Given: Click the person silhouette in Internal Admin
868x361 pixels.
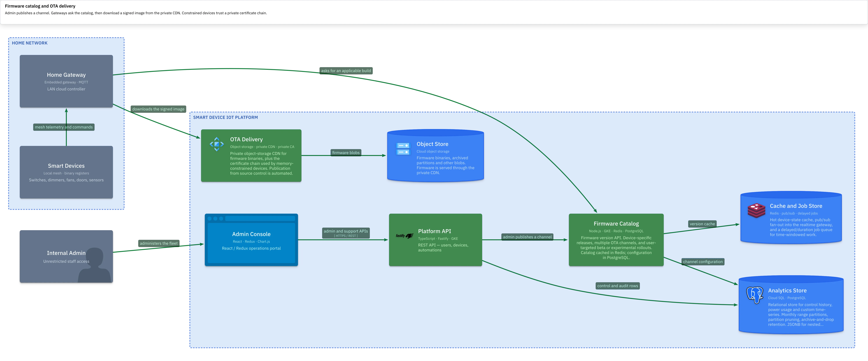Looking at the screenshot, I should 94,265.
